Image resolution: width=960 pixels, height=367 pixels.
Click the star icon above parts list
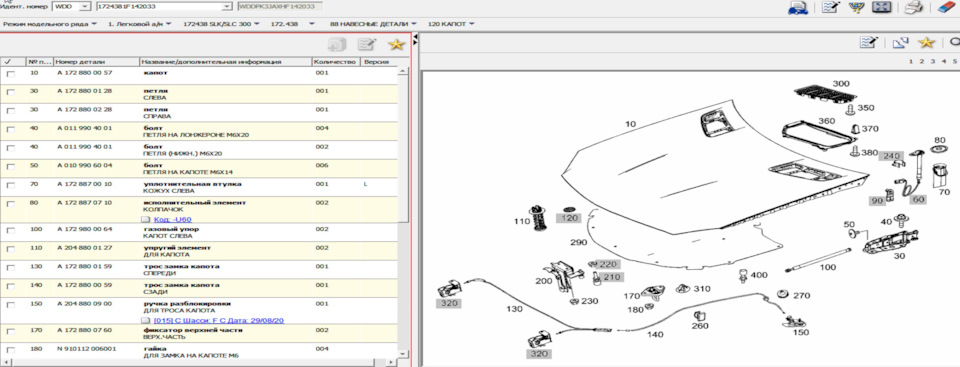(x=396, y=44)
